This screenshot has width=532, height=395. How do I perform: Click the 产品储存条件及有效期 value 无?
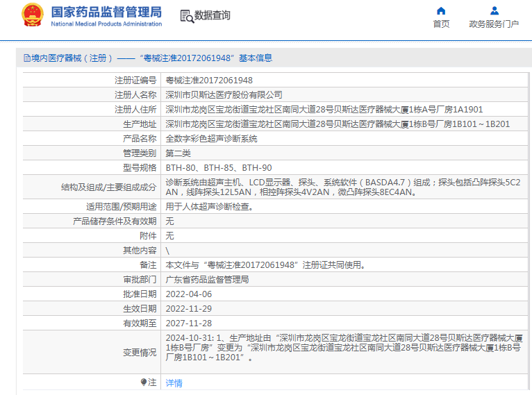pyautogui.click(x=169, y=221)
